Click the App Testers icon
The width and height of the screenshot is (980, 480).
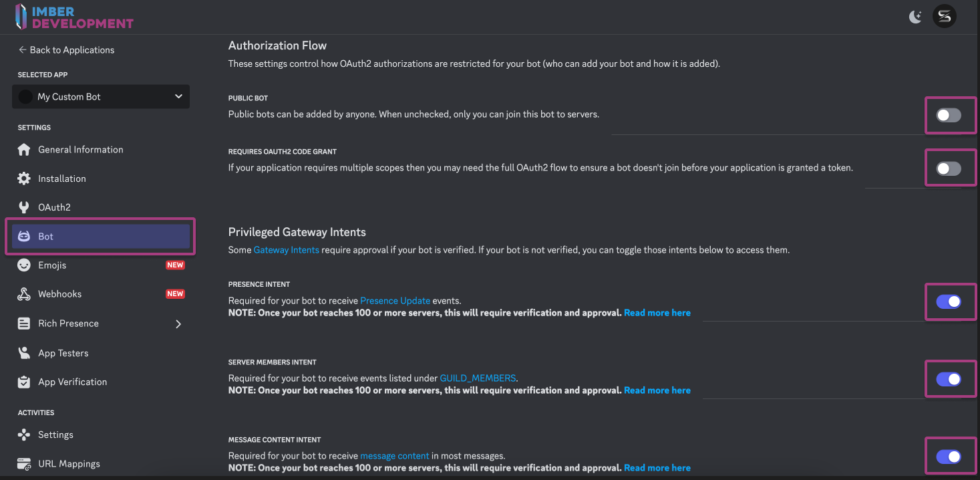pos(24,353)
